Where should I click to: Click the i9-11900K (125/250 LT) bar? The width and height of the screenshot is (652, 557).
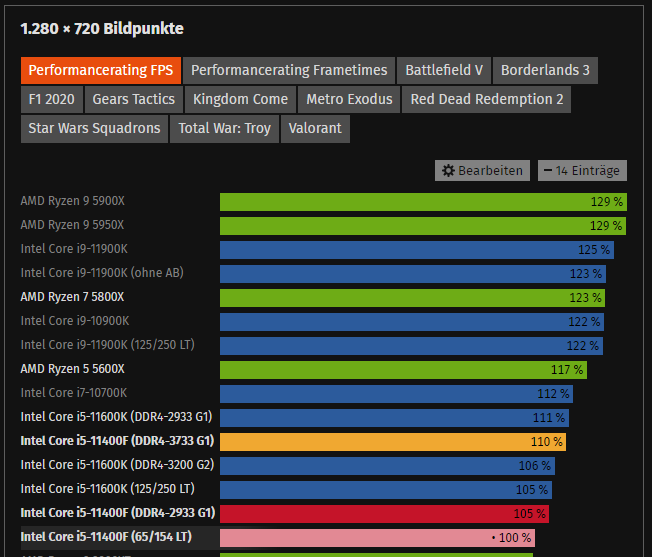click(x=411, y=346)
